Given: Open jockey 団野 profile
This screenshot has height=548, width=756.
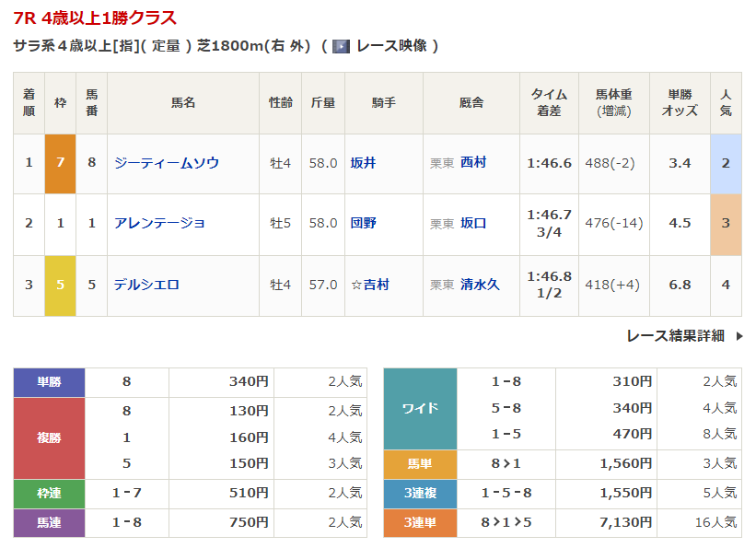Looking at the screenshot, I should (363, 223).
